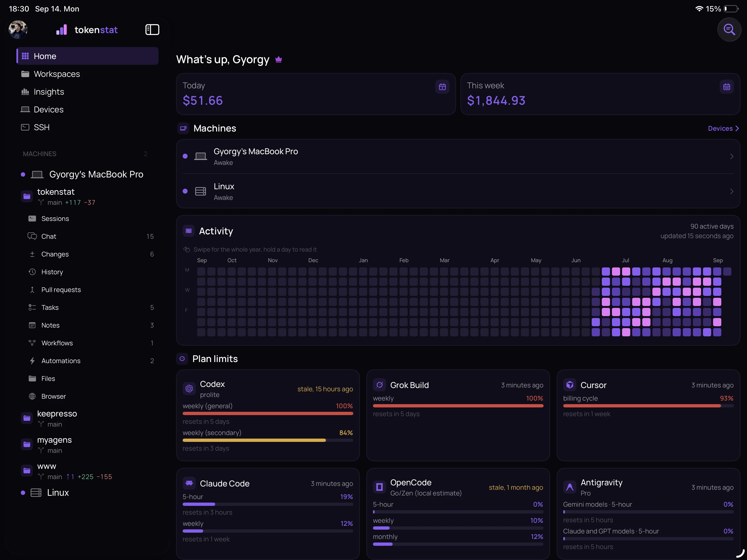Viewport: 747px width, 560px height.
Task: Open Workspaces in the sidebar
Action: coord(87,74)
